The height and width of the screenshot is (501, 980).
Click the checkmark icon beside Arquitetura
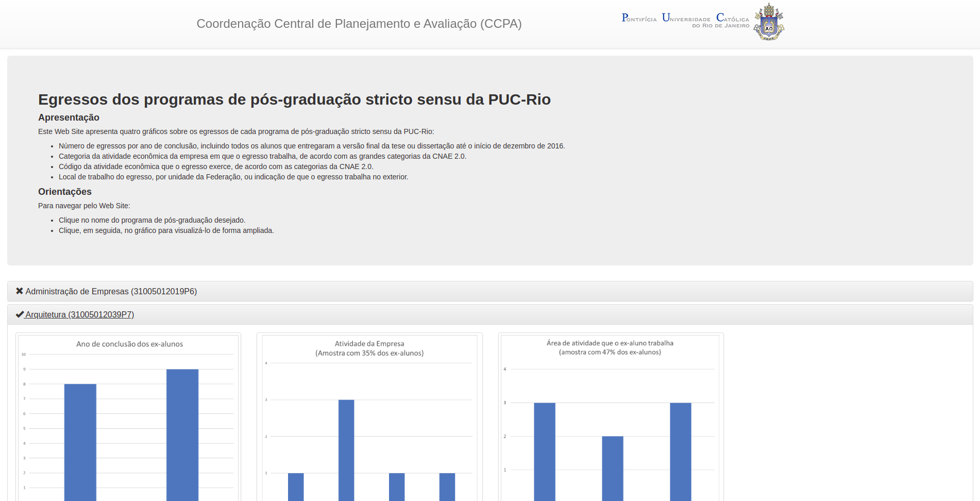20,314
